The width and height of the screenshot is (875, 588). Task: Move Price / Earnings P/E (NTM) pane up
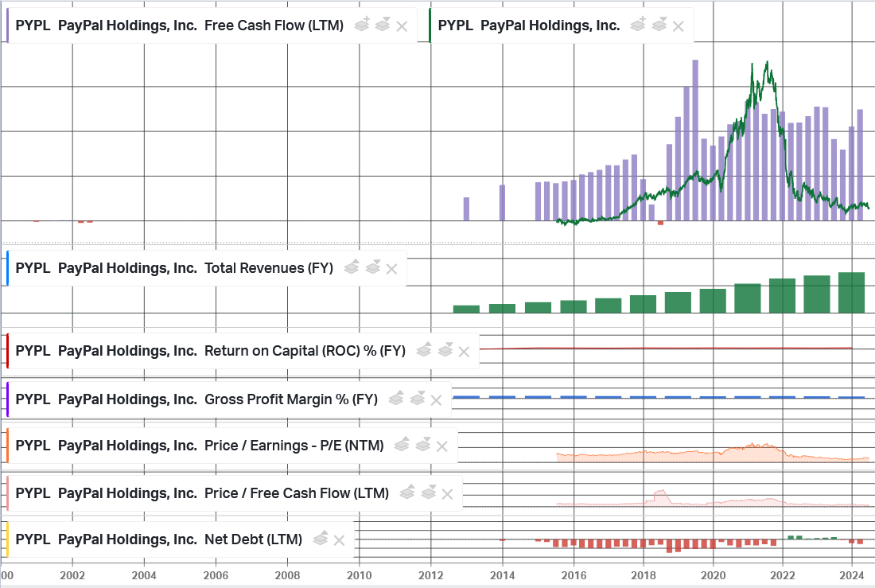tap(402, 445)
